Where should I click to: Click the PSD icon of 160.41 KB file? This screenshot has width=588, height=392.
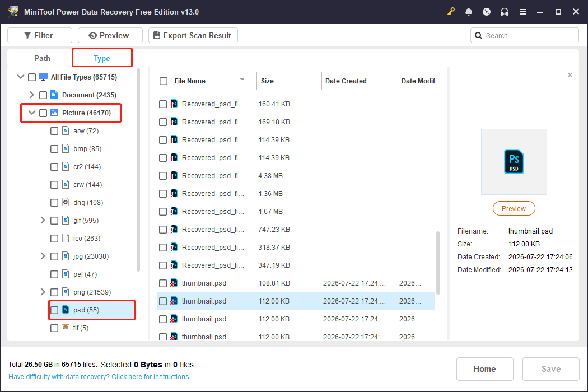click(174, 104)
